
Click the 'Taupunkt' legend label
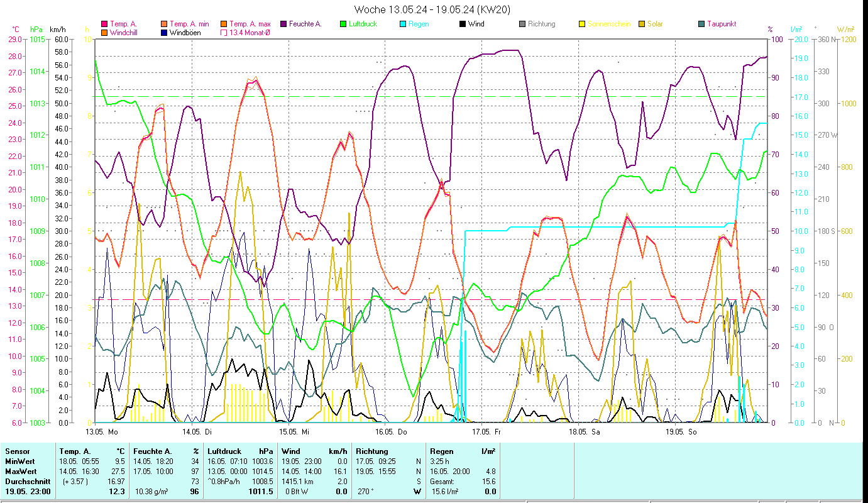click(x=722, y=24)
